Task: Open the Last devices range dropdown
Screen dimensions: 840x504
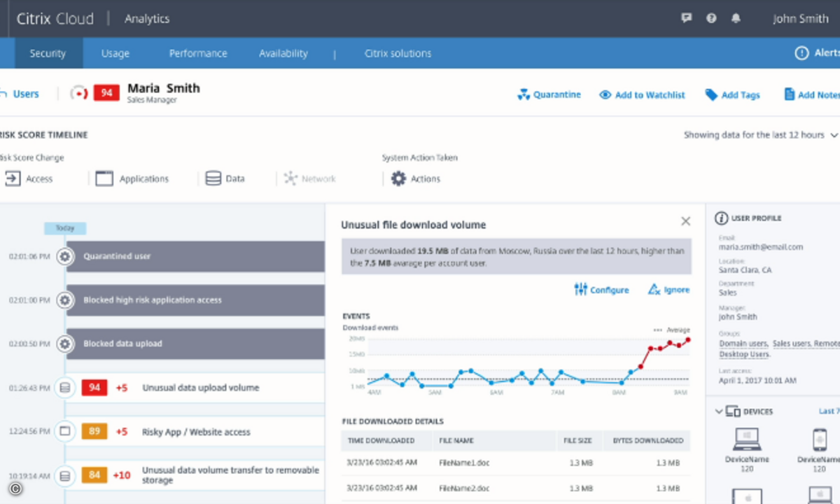Action: point(829,412)
